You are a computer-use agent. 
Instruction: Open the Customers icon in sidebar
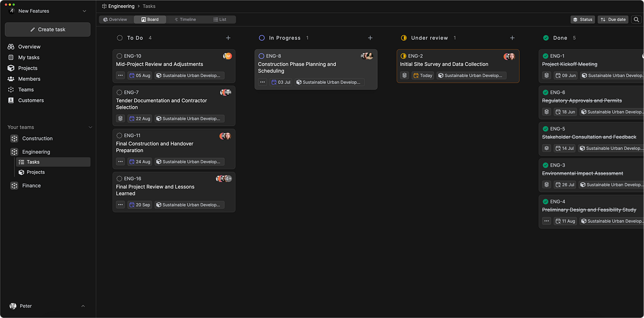(x=11, y=100)
